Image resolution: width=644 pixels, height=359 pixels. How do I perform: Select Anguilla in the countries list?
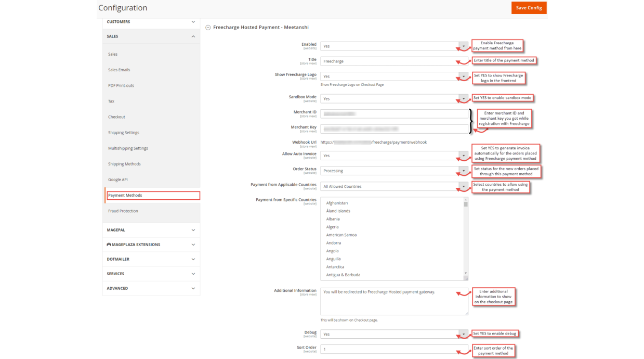[392, 259]
